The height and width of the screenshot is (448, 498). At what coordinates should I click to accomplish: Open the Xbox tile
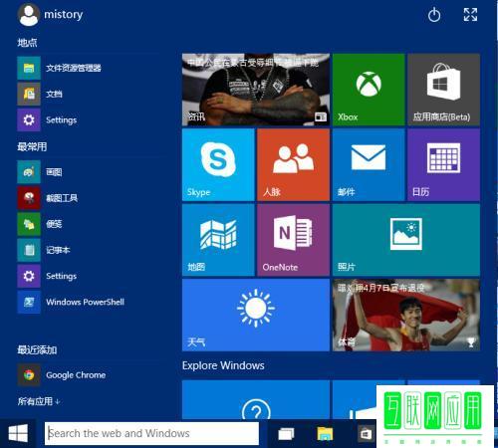[x=369, y=90]
